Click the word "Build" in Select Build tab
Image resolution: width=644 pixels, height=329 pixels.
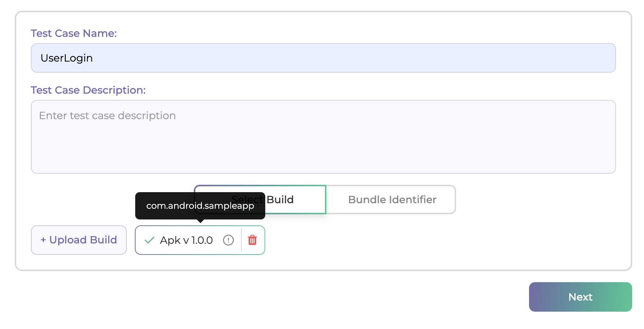280,200
